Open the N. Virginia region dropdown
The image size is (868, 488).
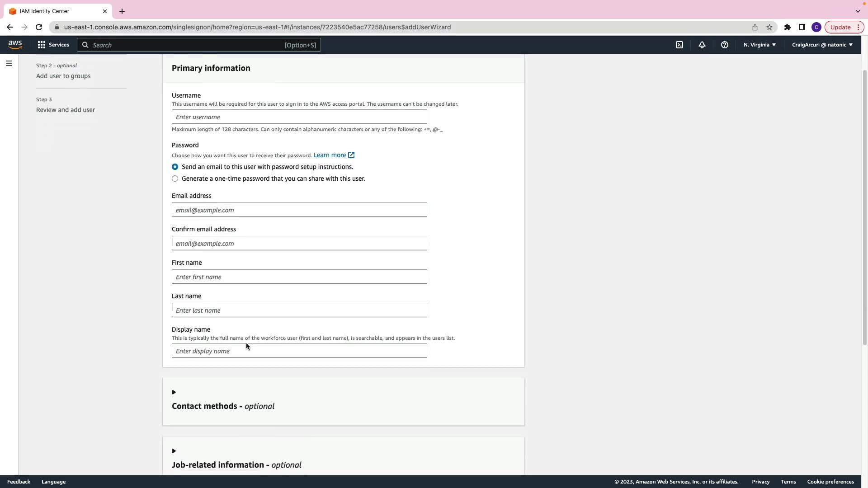(x=759, y=45)
